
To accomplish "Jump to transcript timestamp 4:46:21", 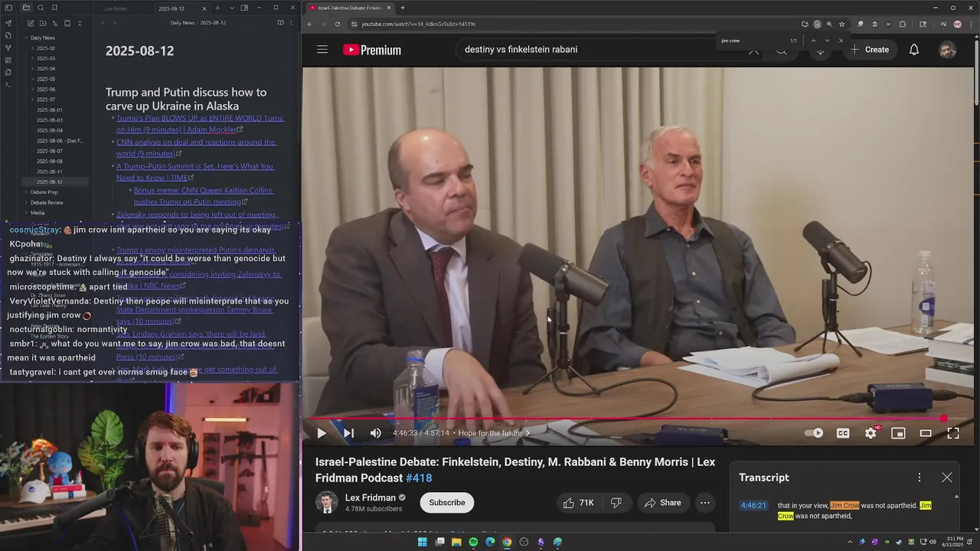I will 753,506.
